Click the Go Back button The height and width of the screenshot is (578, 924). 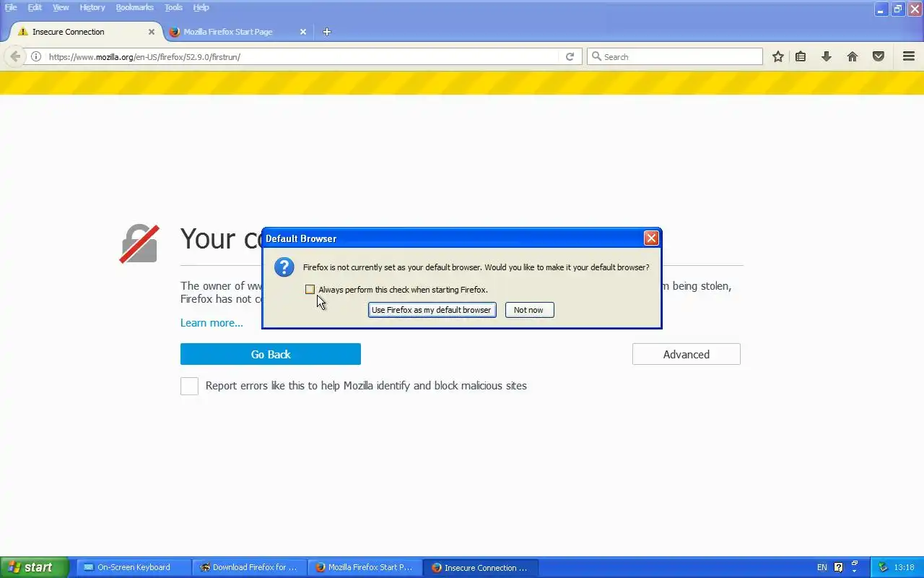pyautogui.click(x=271, y=354)
